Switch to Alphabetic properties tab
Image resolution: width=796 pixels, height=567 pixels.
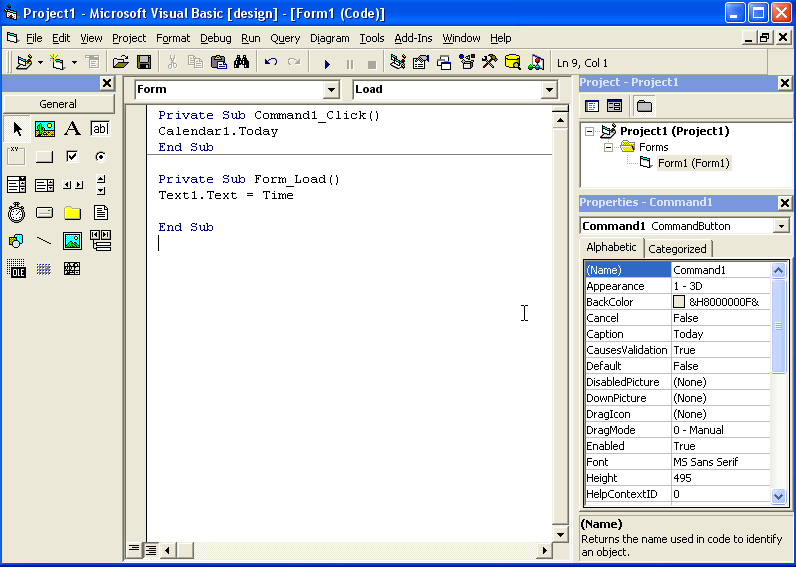[x=611, y=247]
